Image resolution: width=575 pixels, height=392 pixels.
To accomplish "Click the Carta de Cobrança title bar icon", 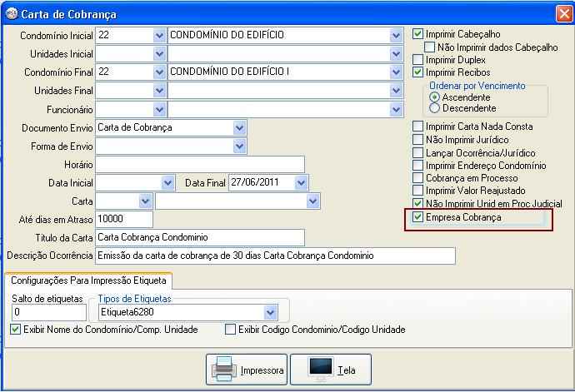I will click(11, 14).
